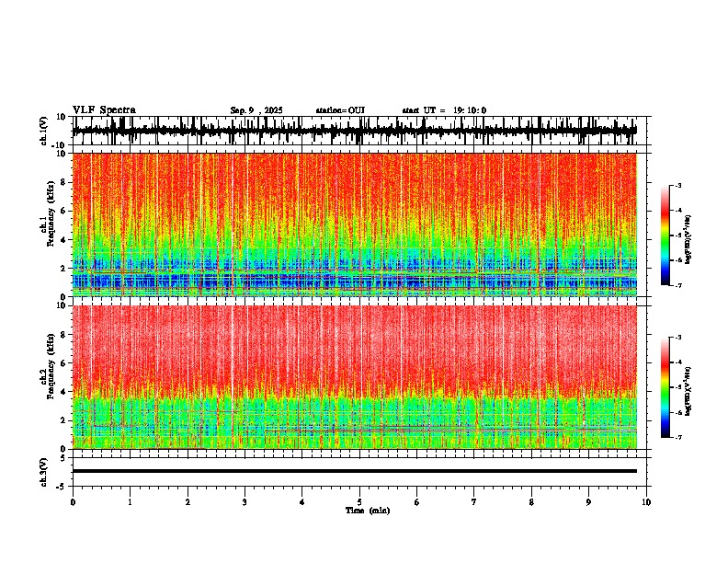728x563 pixels.
Task: Click the 'VLF Spectra' title text
Action: click(104, 110)
